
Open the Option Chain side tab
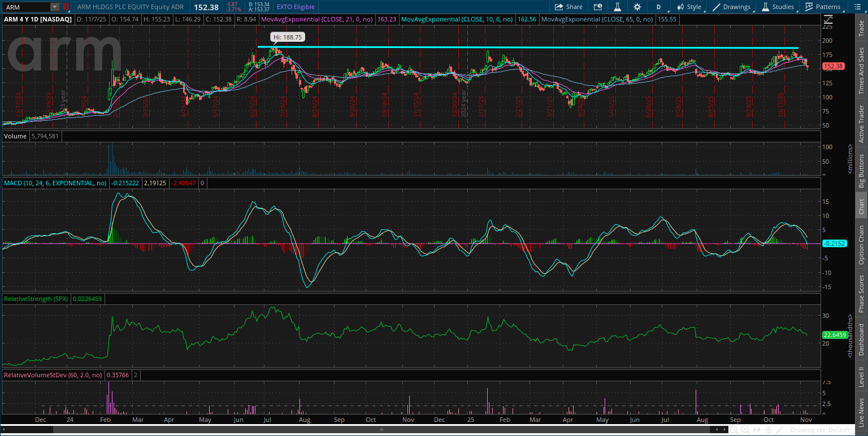click(861, 245)
